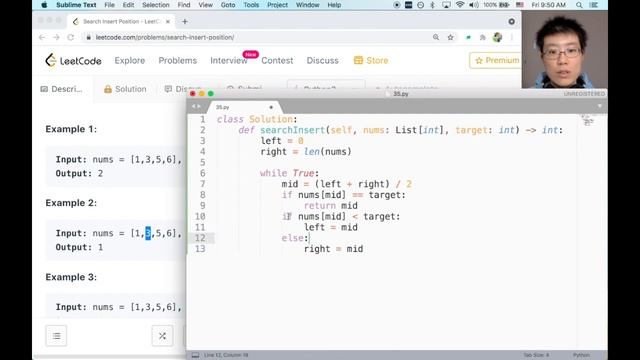The width and height of the screenshot is (640, 360).
Task: Open the Project menu
Action: tap(278, 5)
